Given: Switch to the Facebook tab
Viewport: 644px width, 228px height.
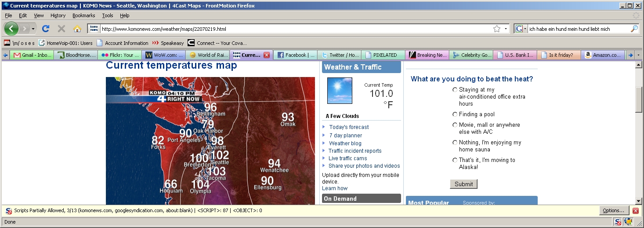Looking at the screenshot, I should coord(296,55).
